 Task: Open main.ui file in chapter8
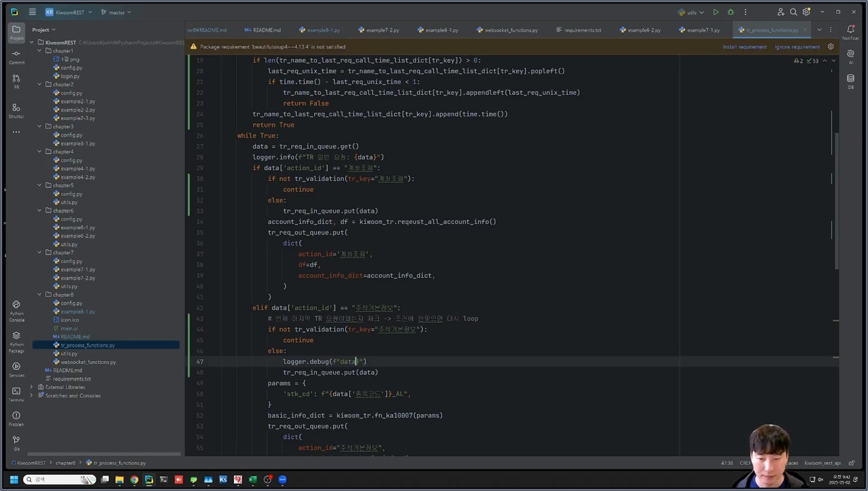coord(69,328)
